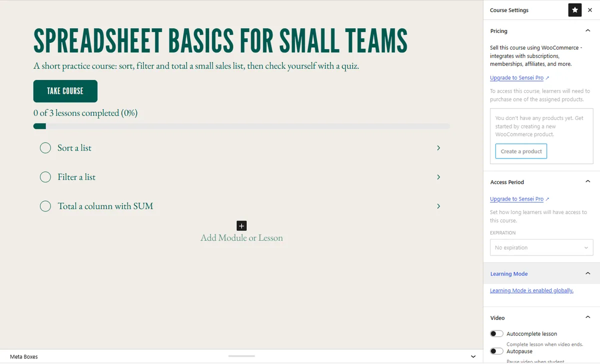Click the Add Module or Lesson placeholder

[x=241, y=238]
